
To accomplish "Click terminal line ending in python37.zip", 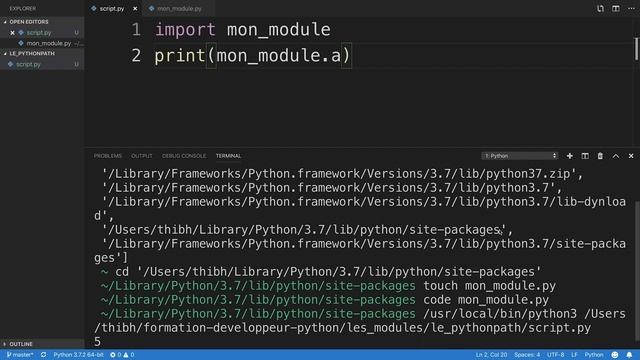I will coord(343,173).
